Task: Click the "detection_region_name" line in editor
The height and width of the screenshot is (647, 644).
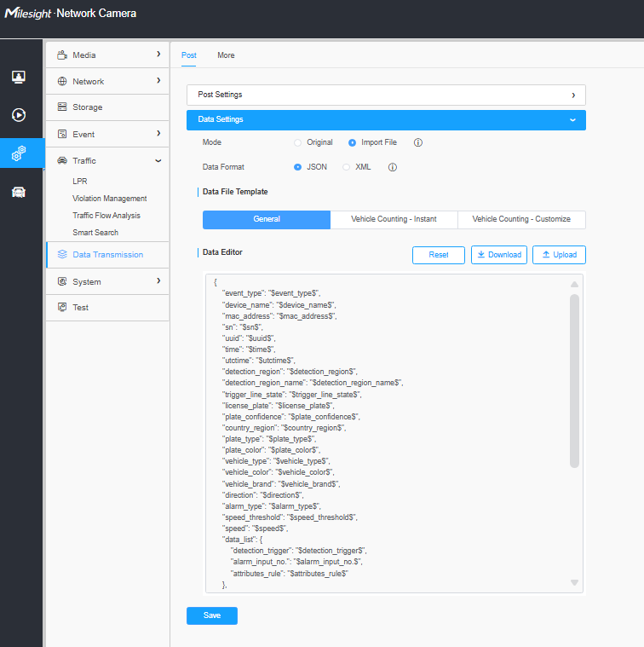Action: (x=313, y=383)
